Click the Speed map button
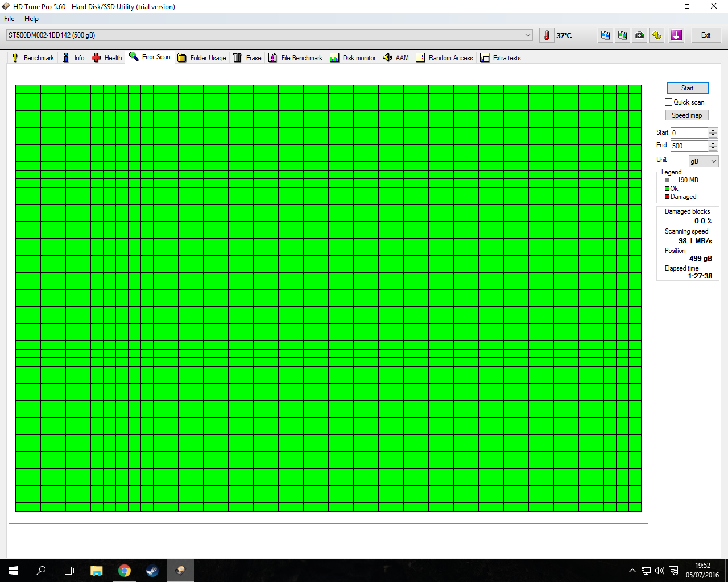Image resolution: width=728 pixels, height=582 pixels. pos(686,115)
